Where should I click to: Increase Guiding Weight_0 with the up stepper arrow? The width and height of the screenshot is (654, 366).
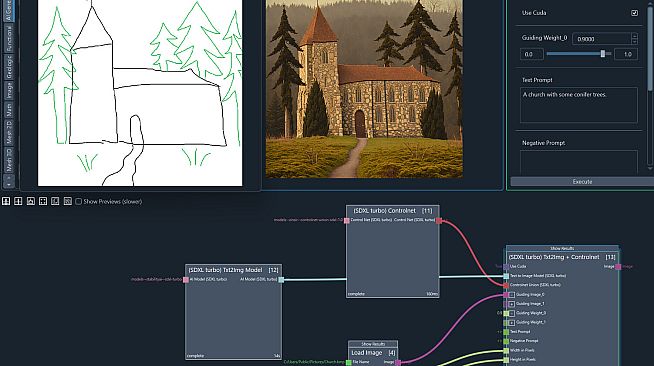[634, 36]
